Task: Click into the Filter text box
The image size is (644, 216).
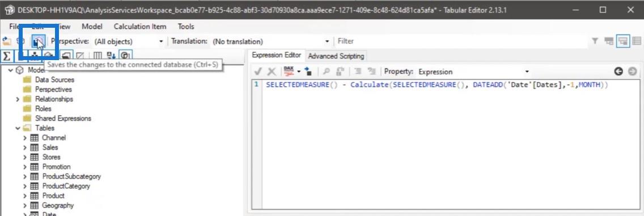Action: (x=462, y=41)
